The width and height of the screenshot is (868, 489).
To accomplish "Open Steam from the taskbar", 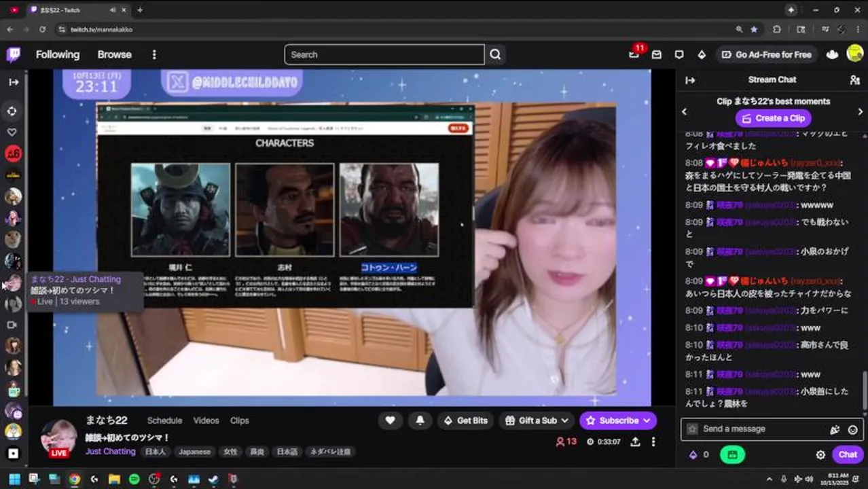I will coord(213,479).
